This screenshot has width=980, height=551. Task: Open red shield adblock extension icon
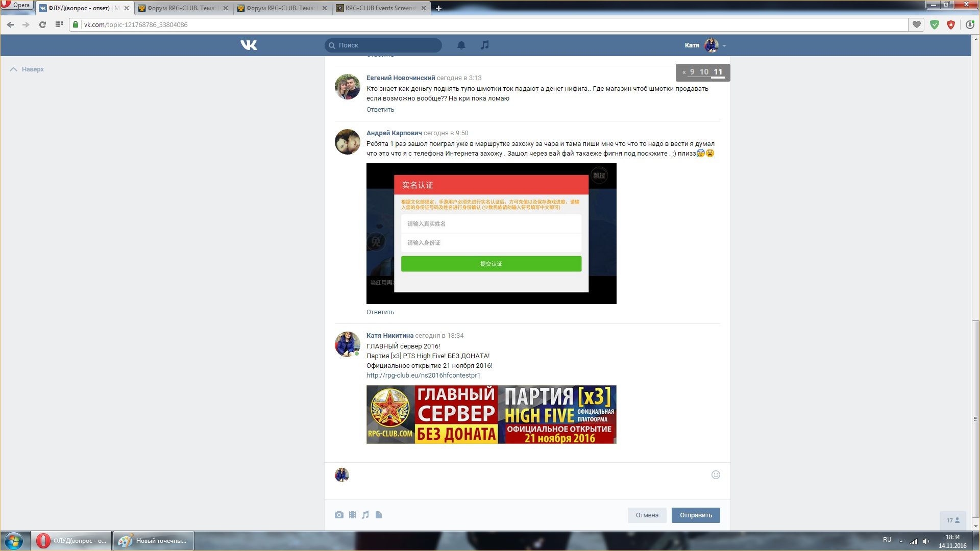tap(951, 24)
